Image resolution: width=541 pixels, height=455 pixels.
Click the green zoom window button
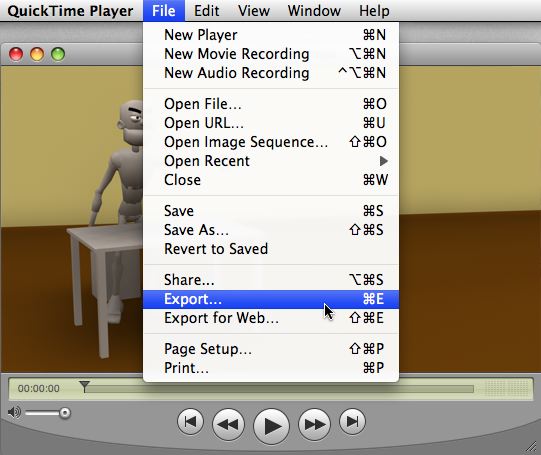coord(58,54)
